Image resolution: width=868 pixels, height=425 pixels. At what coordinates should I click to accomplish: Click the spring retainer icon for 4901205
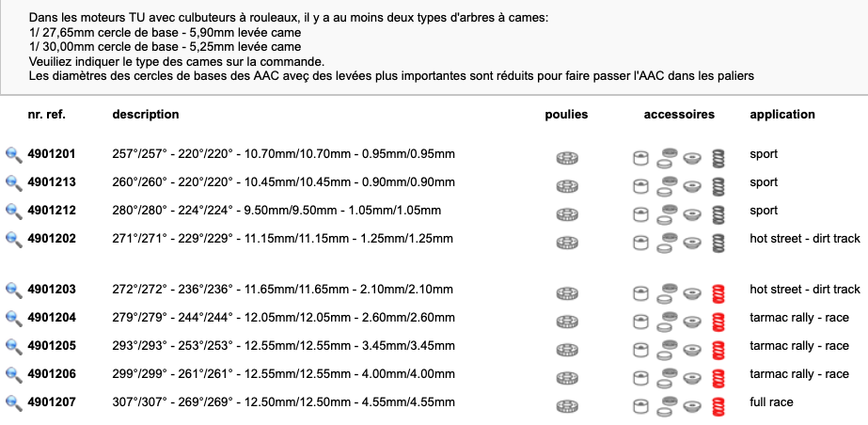coord(692,350)
